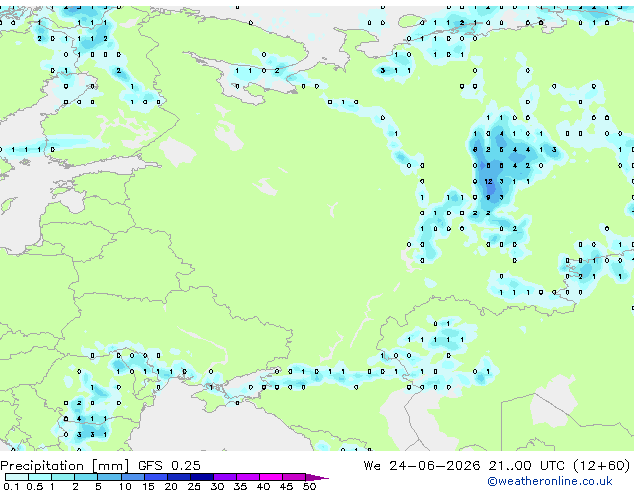This screenshot has width=634, height=490.
Task: Click the forecast date 'We 24-06-2026'
Action: click(422, 465)
